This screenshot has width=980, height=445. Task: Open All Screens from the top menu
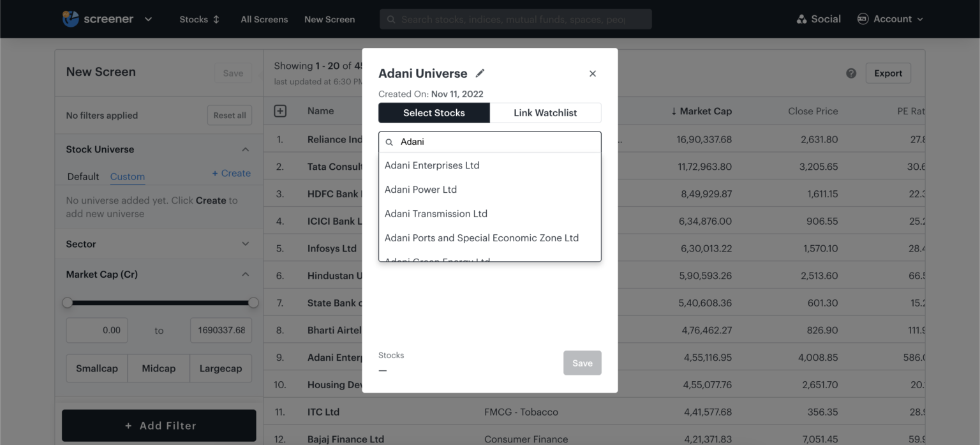pyautogui.click(x=264, y=19)
